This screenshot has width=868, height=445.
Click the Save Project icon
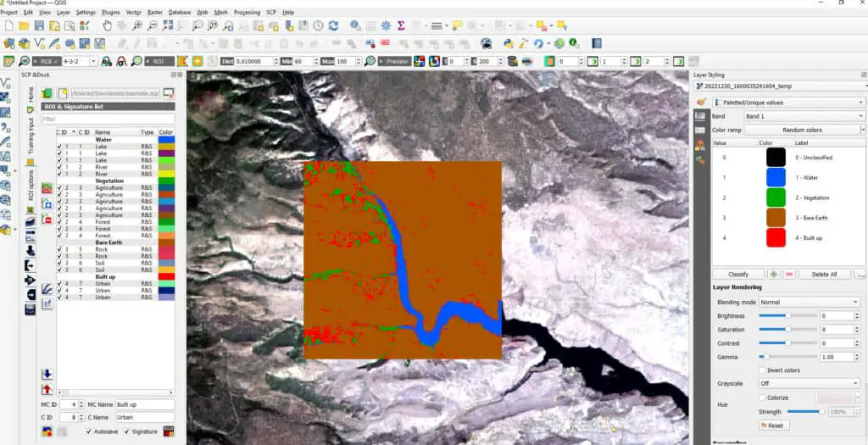[39, 26]
